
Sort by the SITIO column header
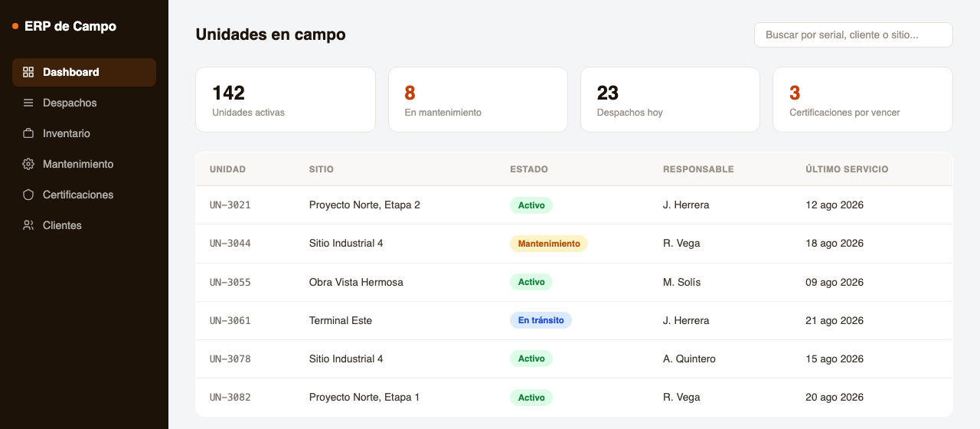pyautogui.click(x=322, y=169)
